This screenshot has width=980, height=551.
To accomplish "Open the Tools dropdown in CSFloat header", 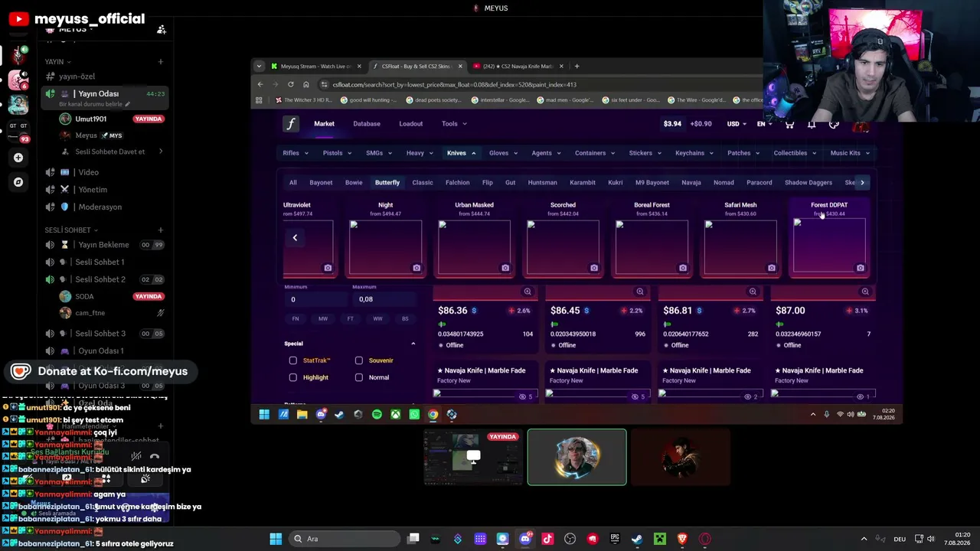I will pos(454,124).
